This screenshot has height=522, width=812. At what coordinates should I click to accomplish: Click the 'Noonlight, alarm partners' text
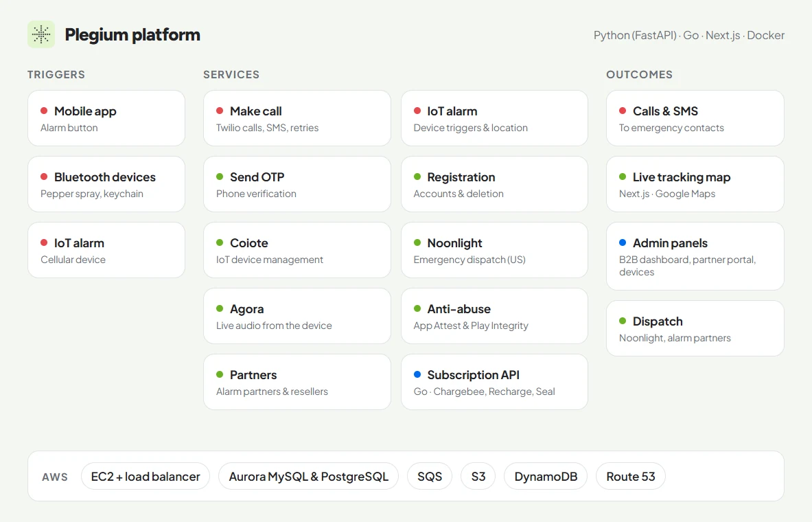click(675, 338)
